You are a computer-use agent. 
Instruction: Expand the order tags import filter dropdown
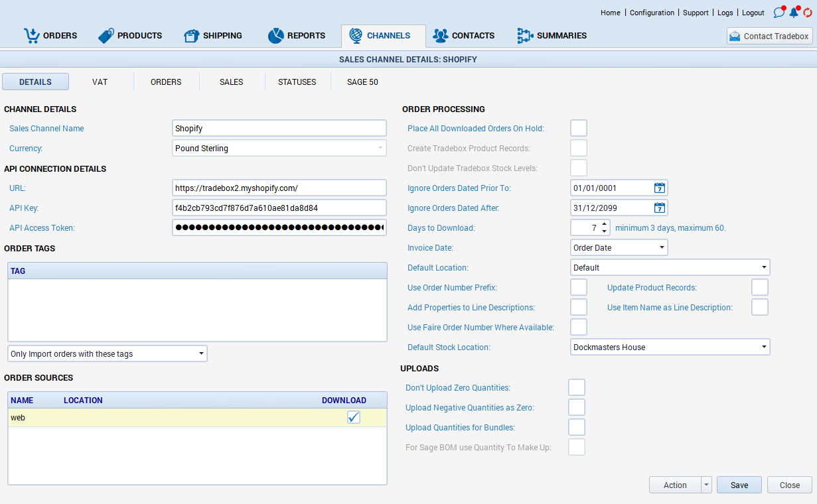click(201, 354)
